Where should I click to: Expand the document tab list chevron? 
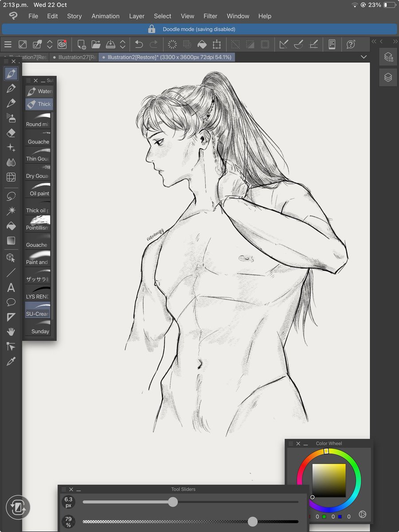tap(364, 57)
